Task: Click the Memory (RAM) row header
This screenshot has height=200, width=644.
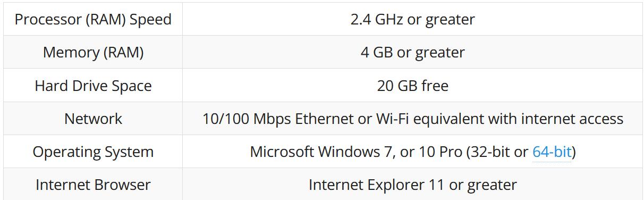Action: (x=93, y=52)
